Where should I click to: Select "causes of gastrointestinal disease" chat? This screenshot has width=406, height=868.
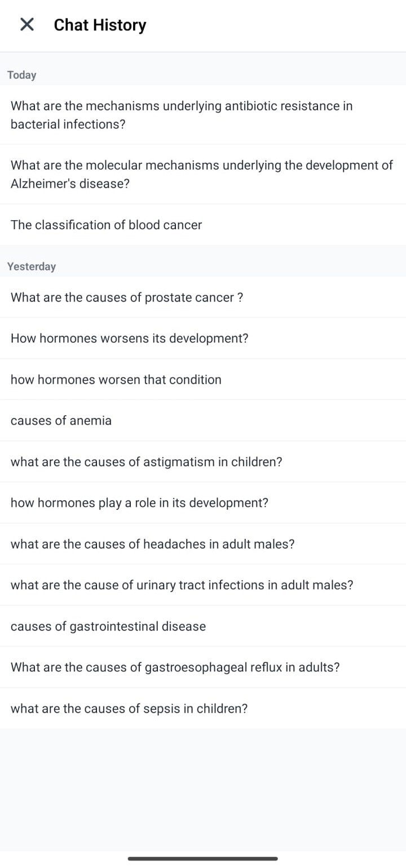pyautogui.click(x=108, y=626)
